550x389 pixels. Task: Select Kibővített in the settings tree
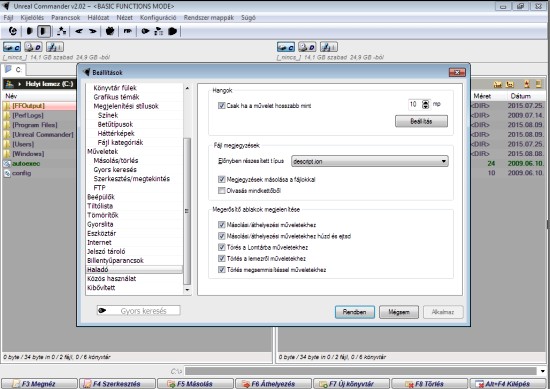tap(101, 288)
